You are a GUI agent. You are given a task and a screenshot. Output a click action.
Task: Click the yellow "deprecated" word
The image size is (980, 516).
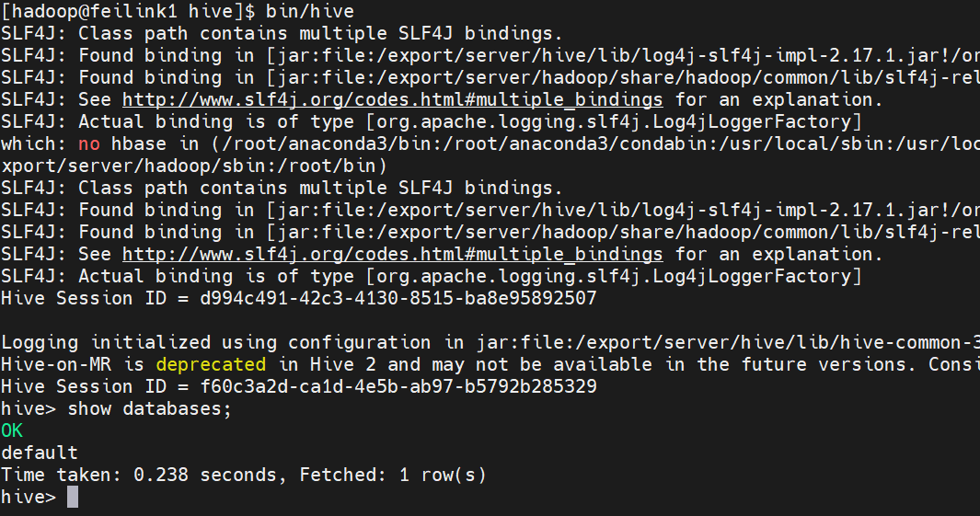(211, 364)
